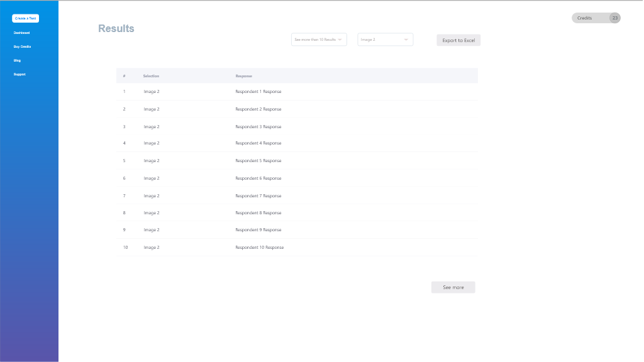Click Export to Excel button
Image resolution: width=644 pixels, height=362 pixels.
pos(458,40)
